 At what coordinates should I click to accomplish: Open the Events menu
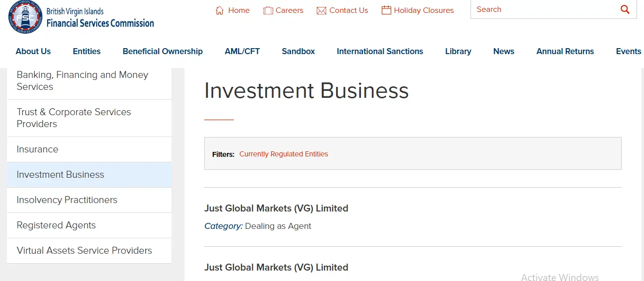pos(629,51)
